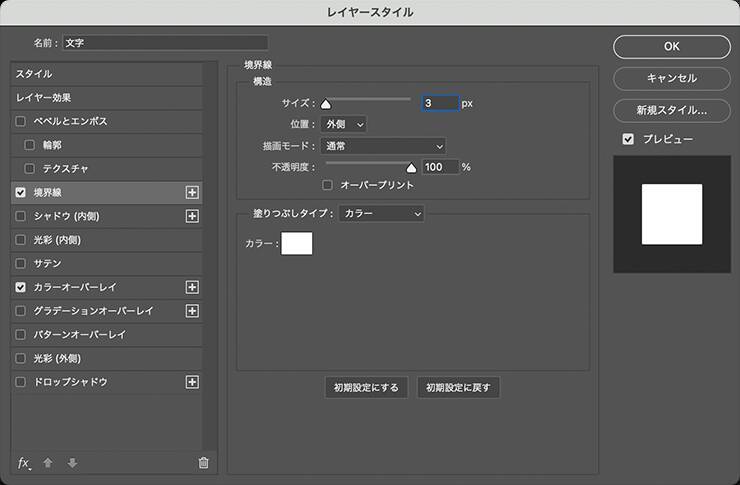Image resolution: width=740 pixels, height=485 pixels.
Task: Click the 初期設定に戻す button
Action: [x=457, y=388]
